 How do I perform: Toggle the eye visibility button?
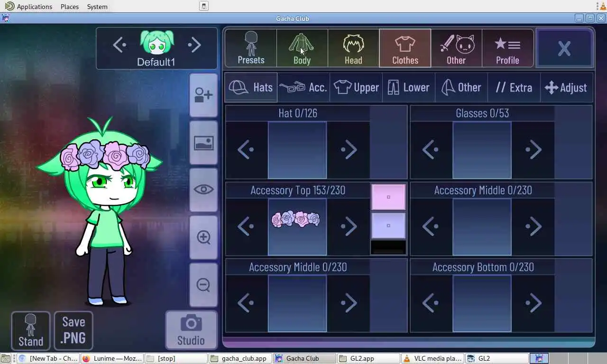point(203,190)
